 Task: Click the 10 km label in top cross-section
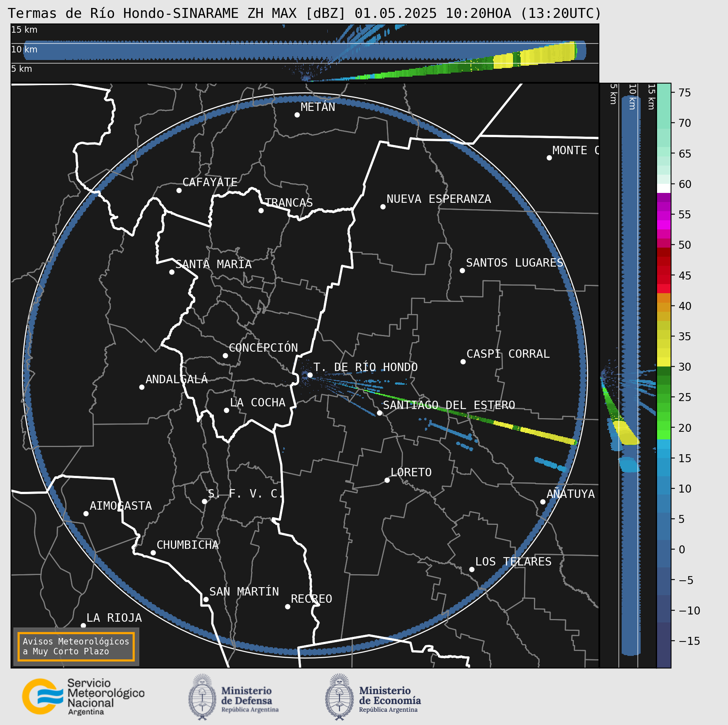pyautogui.click(x=24, y=49)
